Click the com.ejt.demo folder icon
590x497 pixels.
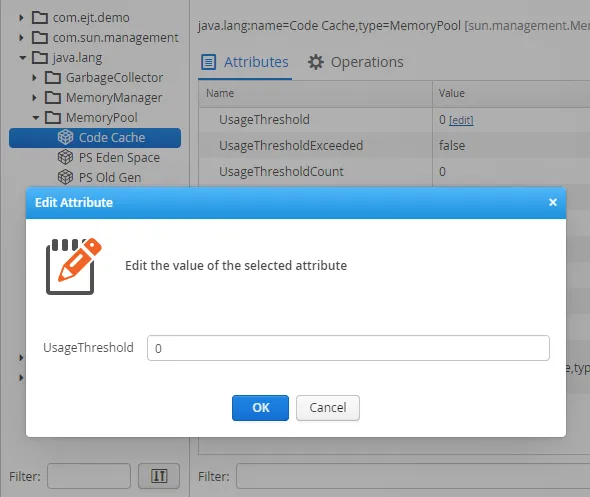(40, 17)
